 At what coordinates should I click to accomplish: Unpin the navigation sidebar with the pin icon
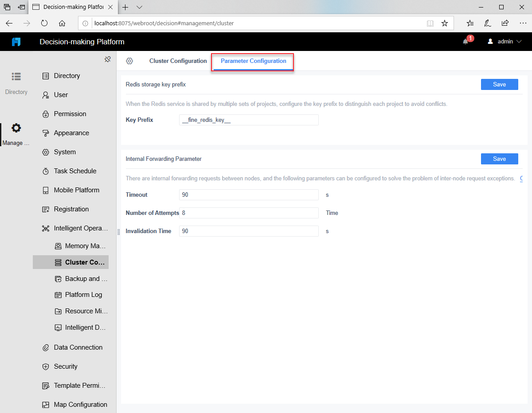pyautogui.click(x=107, y=58)
